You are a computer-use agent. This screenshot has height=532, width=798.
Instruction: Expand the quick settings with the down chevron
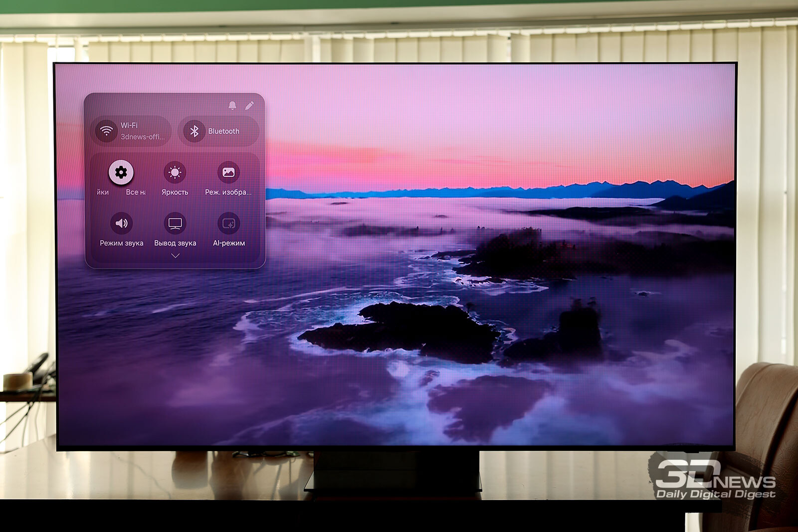pyautogui.click(x=175, y=256)
